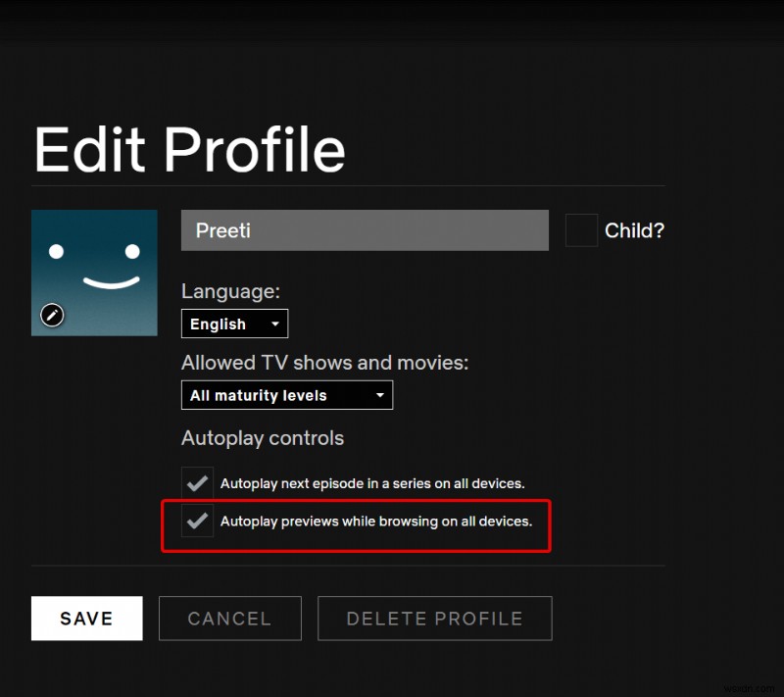This screenshot has height=697, width=784.
Task: Click the pencil icon to change avatar
Action: 51,316
